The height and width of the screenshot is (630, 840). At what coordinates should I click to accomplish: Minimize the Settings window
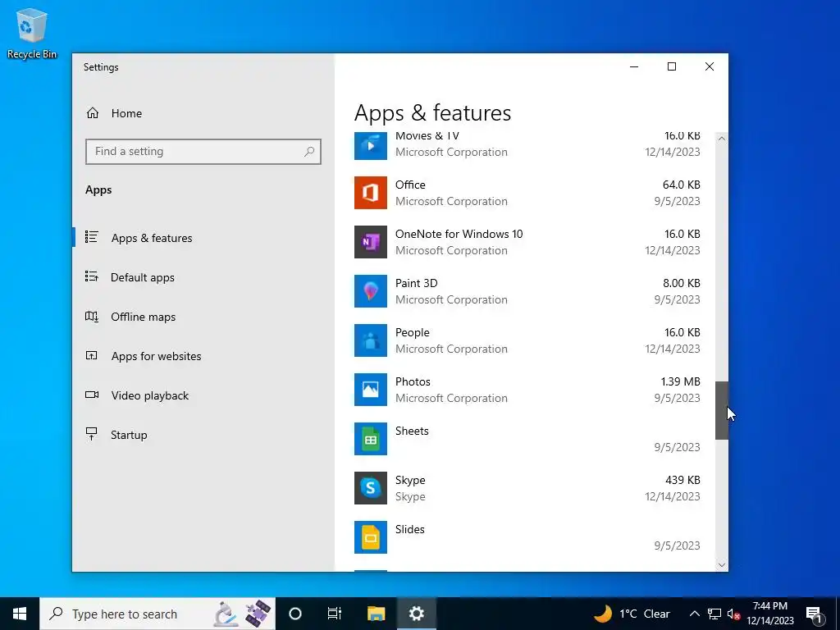click(634, 67)
